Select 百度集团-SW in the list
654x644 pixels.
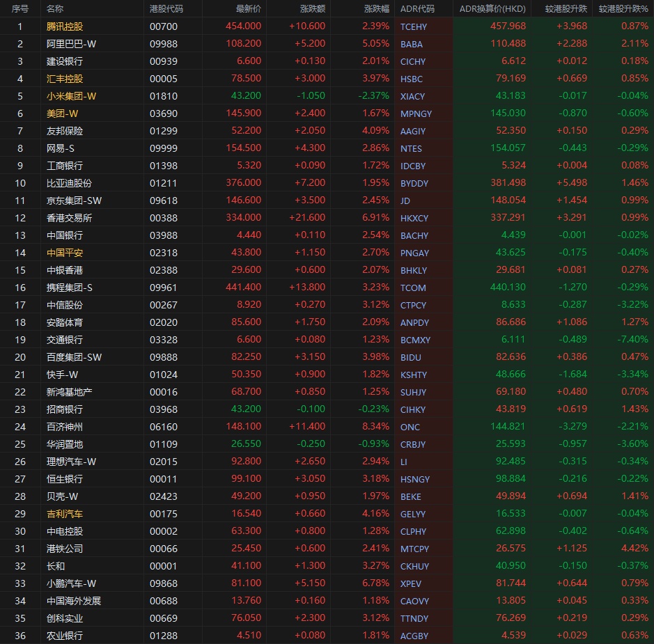point(75,357)
